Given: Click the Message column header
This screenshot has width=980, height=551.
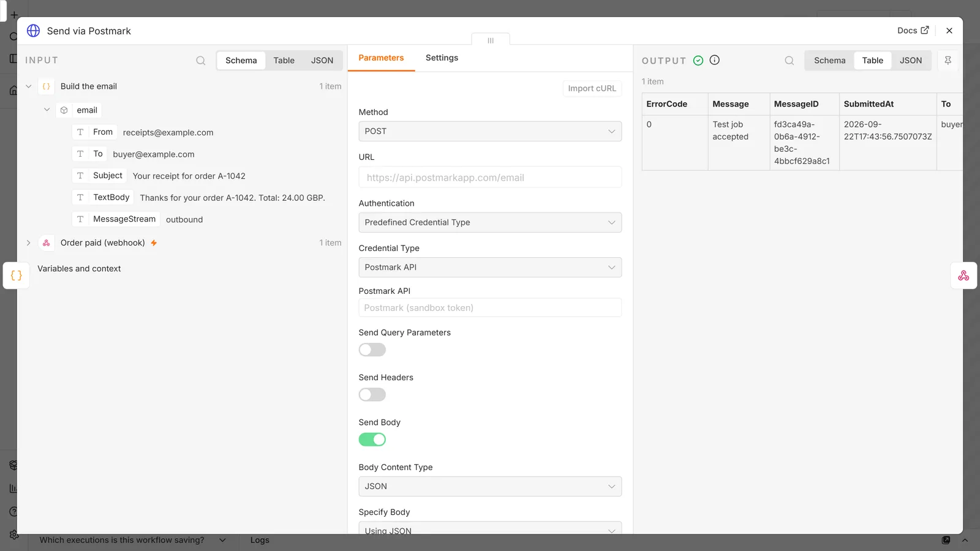Looking at the screenshot, I should [x=739, y=104].
